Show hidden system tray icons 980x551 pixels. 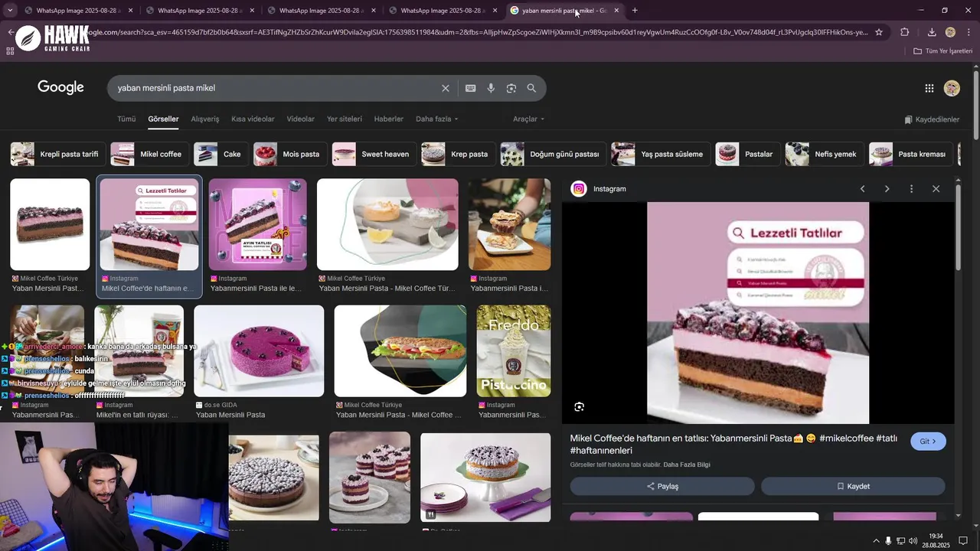(x=876, y=541)
